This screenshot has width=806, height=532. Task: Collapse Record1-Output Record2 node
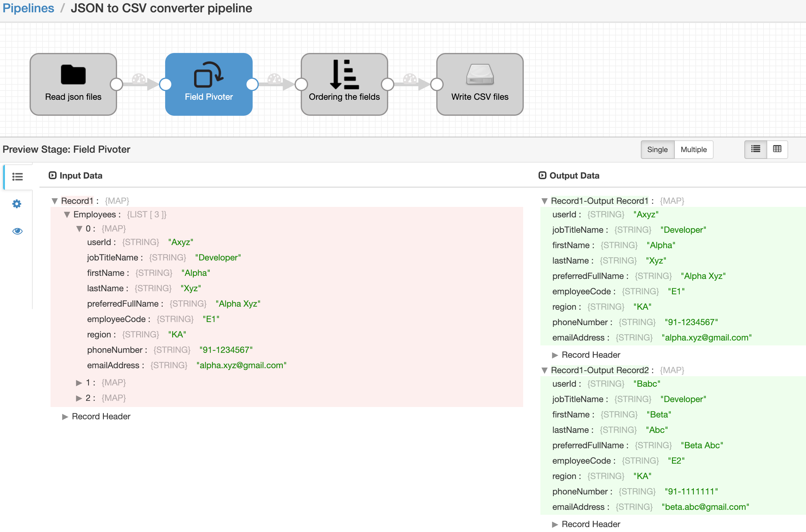[x=544, y=370]
